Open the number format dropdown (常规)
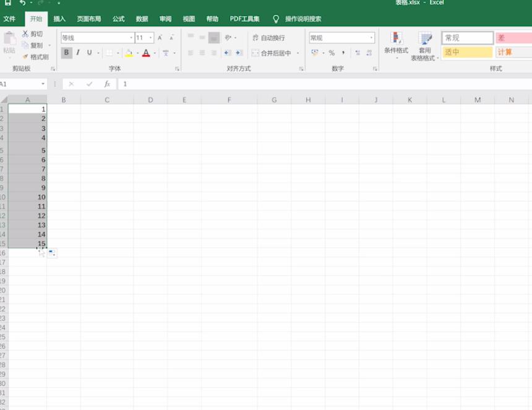532x410 pixels. [372, 38]
